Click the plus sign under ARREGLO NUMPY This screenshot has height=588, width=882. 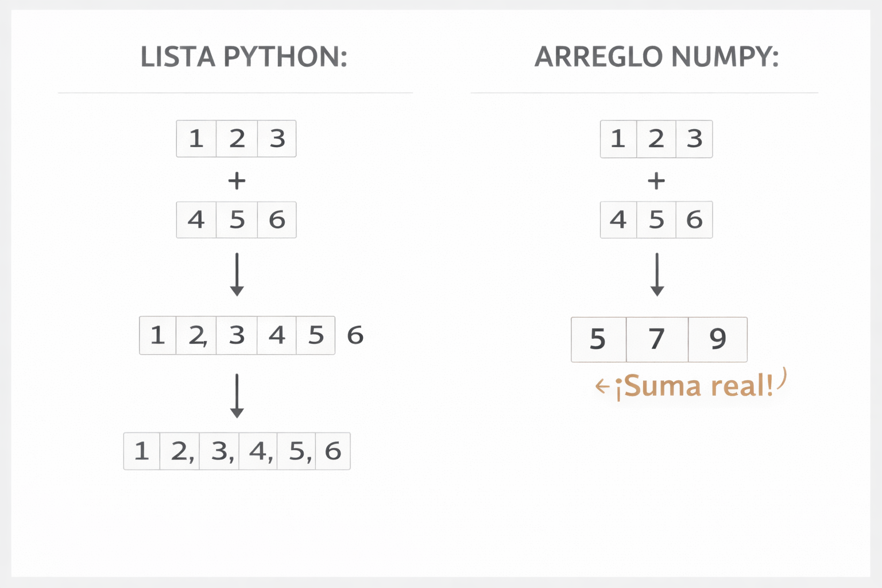tap(656, 181)
